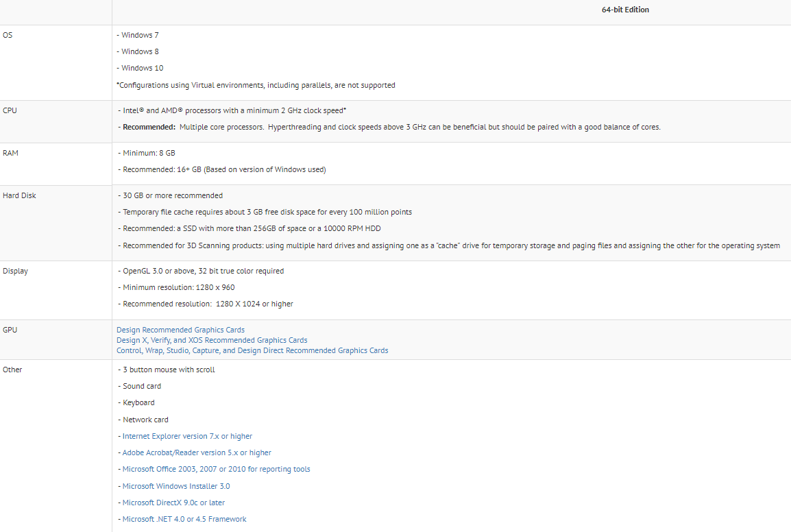Select the RAM row label
Viewport: 791px width, 532px height.
pos(10,153)
